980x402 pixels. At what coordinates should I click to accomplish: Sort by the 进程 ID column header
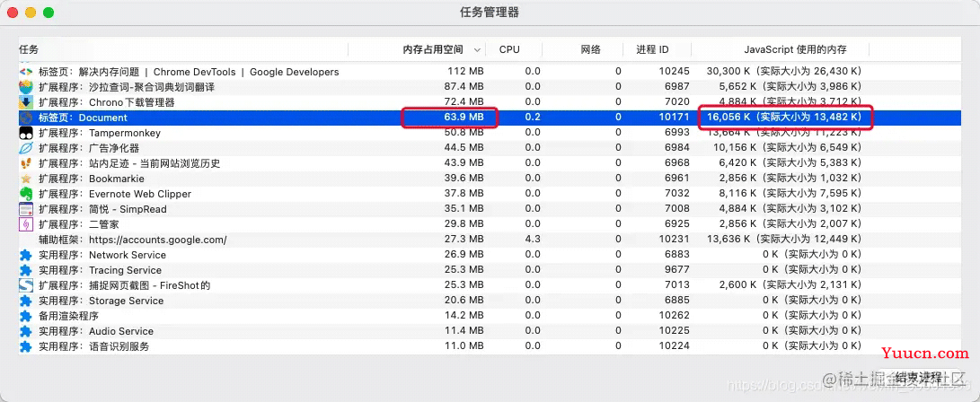[652, 49]
